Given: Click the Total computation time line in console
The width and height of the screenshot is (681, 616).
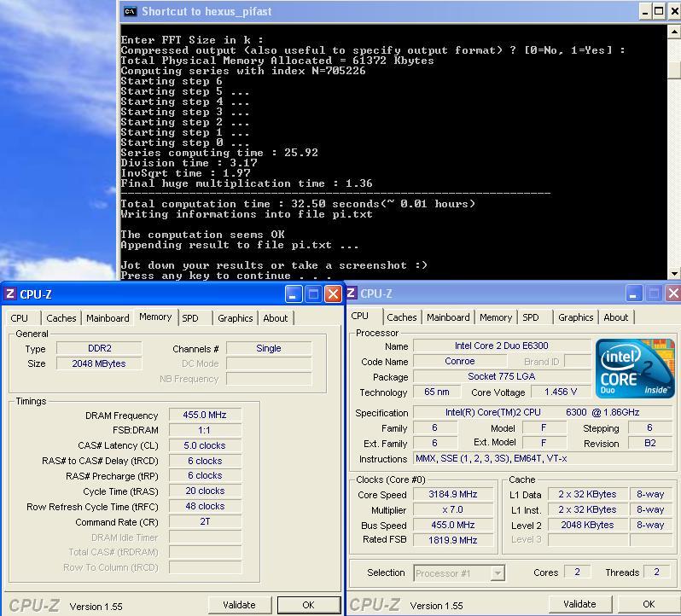Looking at the screenshot, I should [298, 204].
